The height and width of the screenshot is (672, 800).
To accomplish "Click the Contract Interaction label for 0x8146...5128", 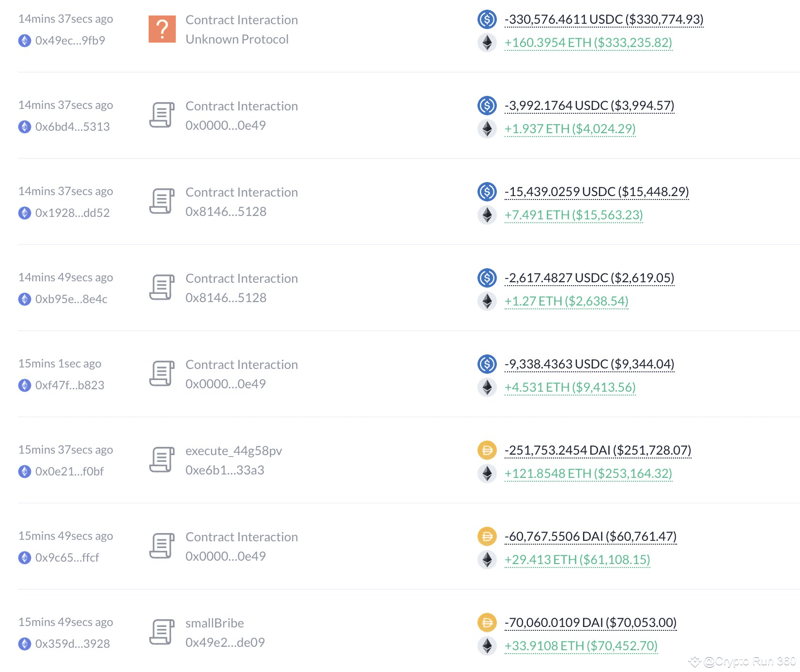I will [241, 192].
